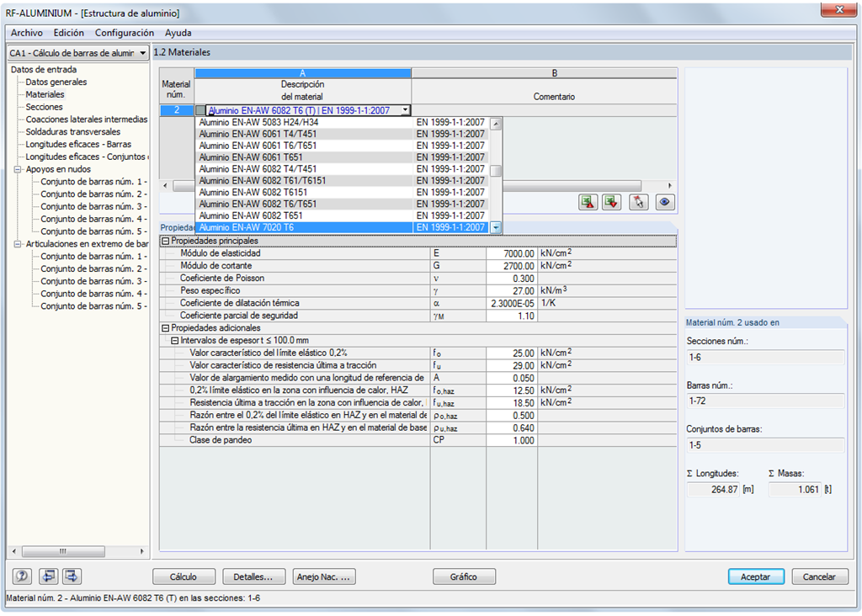
Task: Open Longitudes eficaces - Conjuntos tree item
Action: point(87,157)
